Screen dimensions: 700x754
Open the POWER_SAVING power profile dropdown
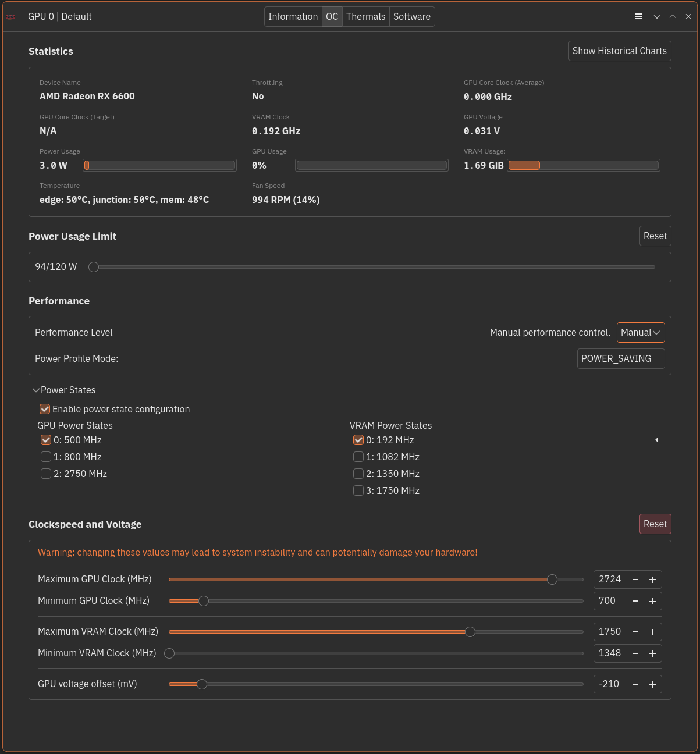pos(620,359)
